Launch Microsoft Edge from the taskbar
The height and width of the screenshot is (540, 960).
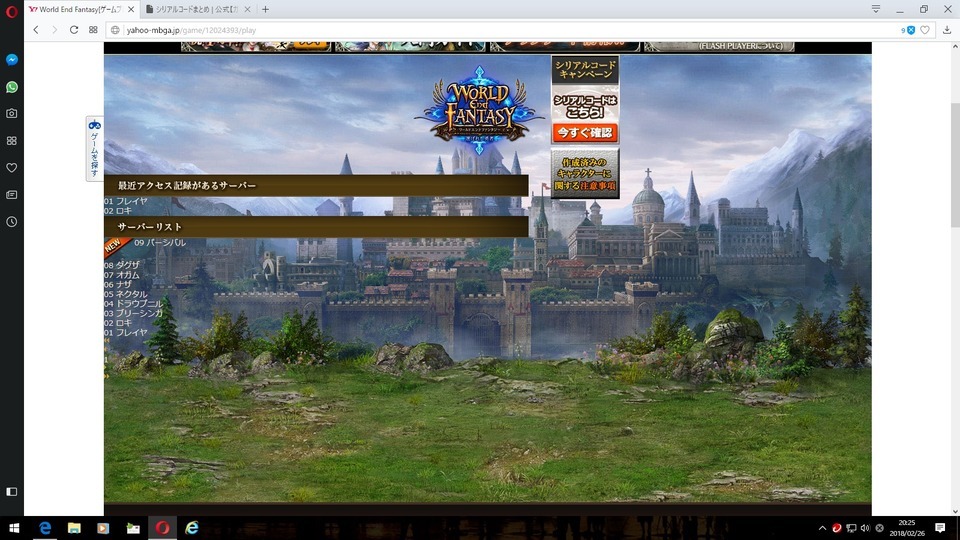(x=45, y=528)
